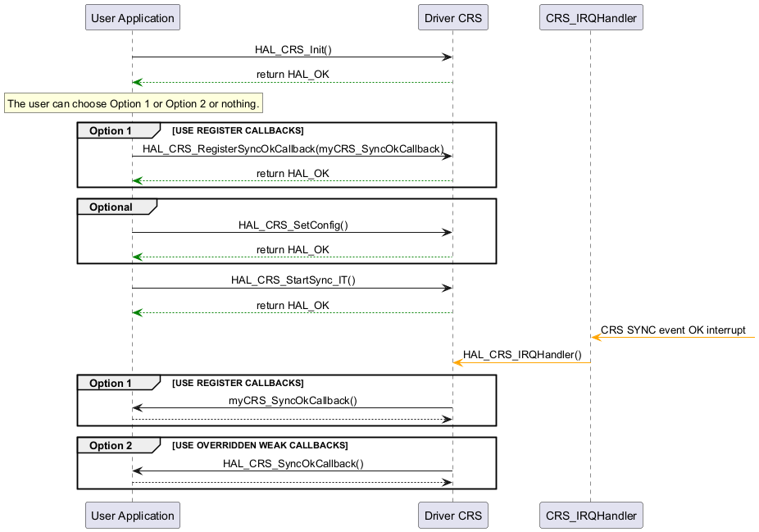Click return HAL_OK below HAL_CRS_StartSync_IT()

pyautogui.click(x=293, y=306)
